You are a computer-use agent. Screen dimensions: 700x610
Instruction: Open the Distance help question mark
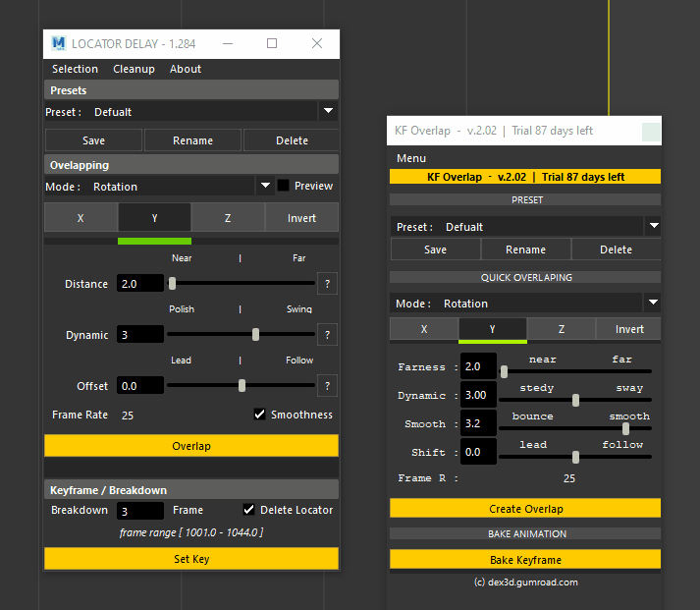[x=327, y=284]
